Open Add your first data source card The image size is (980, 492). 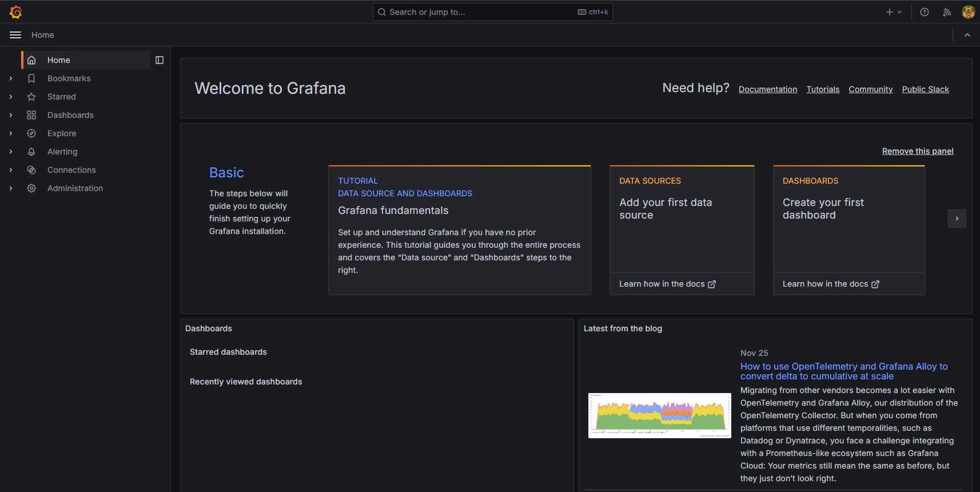(682, 230)
